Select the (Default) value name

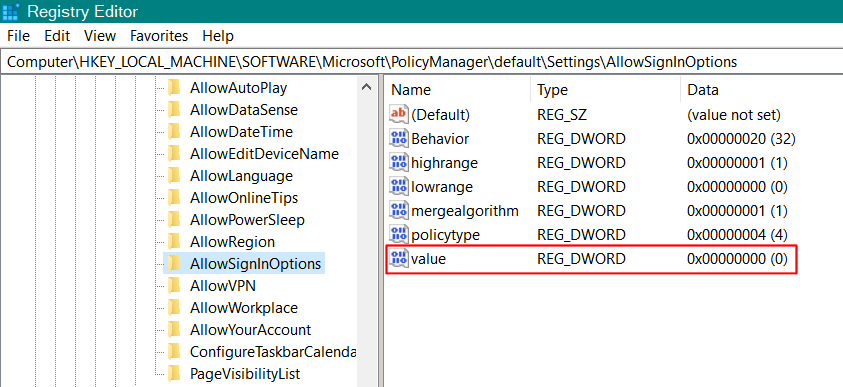(x=440, y=114)
